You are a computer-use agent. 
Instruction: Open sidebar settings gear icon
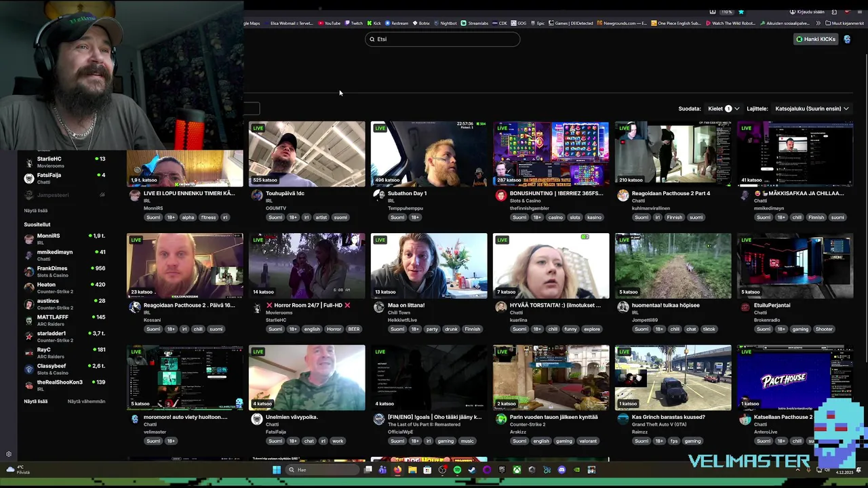pyautogui.click(x=9, y=454)
